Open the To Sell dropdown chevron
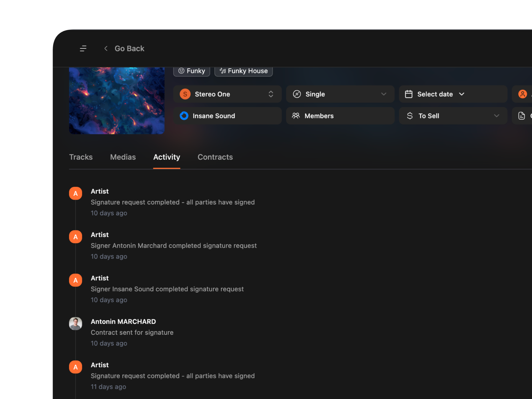This screenshot has height=399, width=532. (x=496, y=116)
